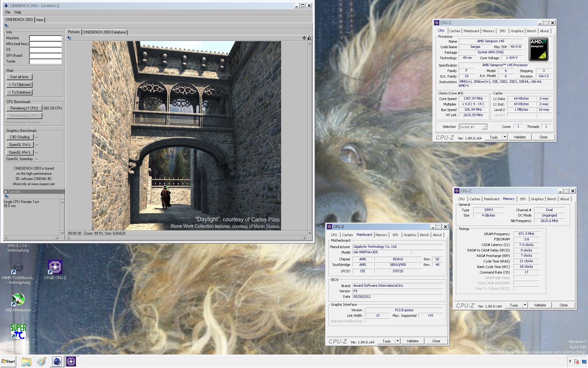Image resolution: width=588 pixels, height=368 pixels.
Task: Click the action center flag tray icon
Action: (x=577, y=362)
